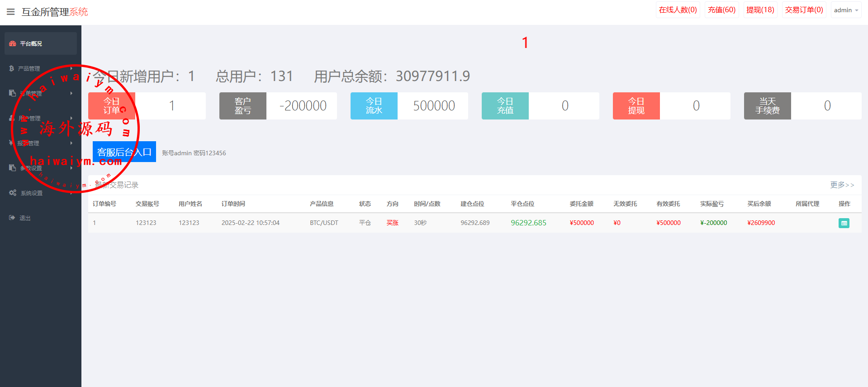
Task: Open the admin account dropdown
Action: click(x=846, y=10)
